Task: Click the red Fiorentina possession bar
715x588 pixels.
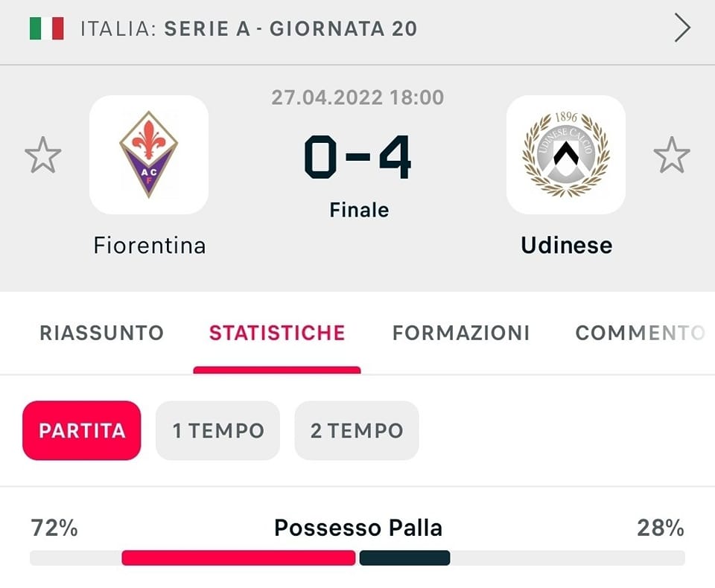Action: click(x=238, y=557)
